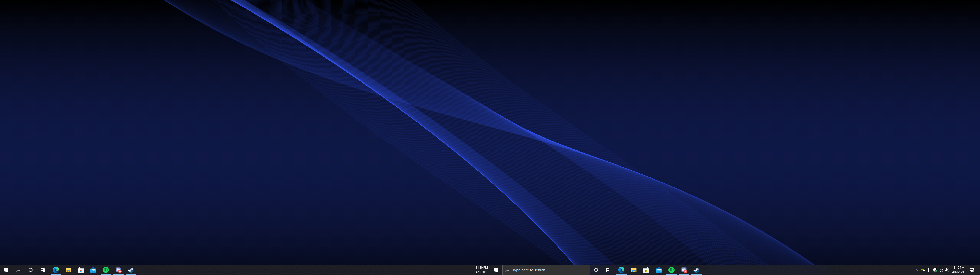Viewport: 980px width, 275px height.
Task: Open the speaker volume control
Action: click(x=947, y=270)
